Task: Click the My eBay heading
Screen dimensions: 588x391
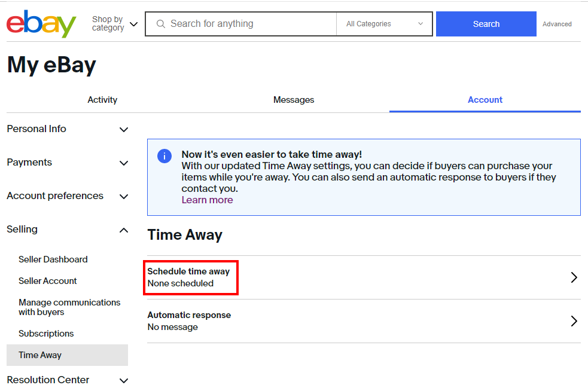Action: pyautogui.click(x=51, y=65)
